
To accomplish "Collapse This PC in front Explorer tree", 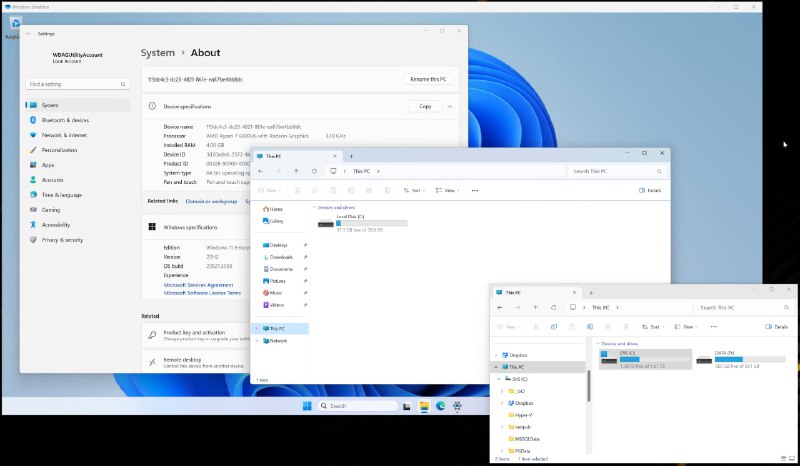I will 495,367.
